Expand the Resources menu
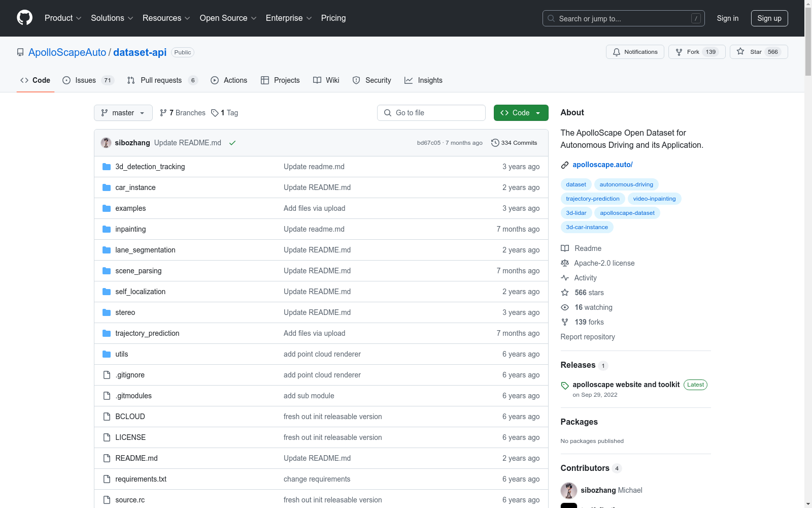The width and height of the screenshot is (812, 508). point(166,18)
